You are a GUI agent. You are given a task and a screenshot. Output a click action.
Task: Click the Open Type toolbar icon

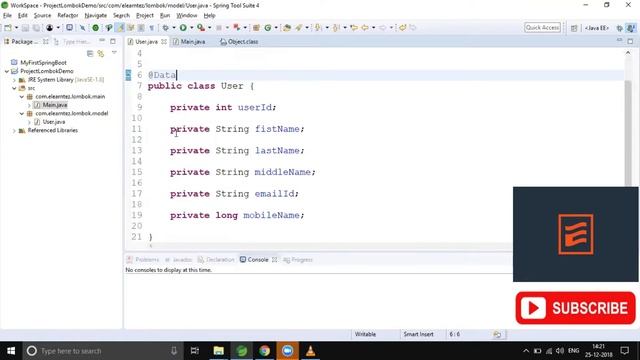point(287,28)
